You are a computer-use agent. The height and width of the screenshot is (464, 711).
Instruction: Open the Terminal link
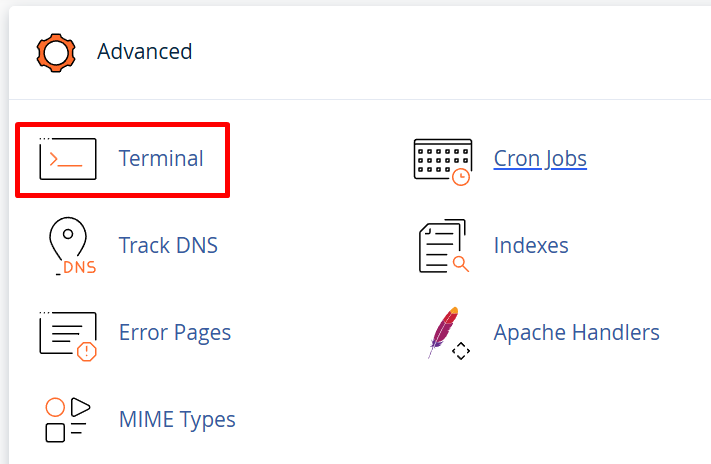[x=161, y=158]
